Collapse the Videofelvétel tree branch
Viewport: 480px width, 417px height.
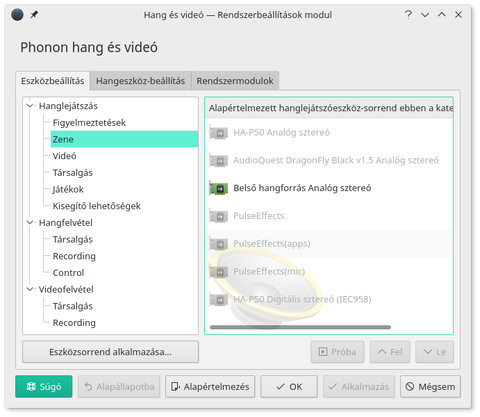[x=30, y=289]
